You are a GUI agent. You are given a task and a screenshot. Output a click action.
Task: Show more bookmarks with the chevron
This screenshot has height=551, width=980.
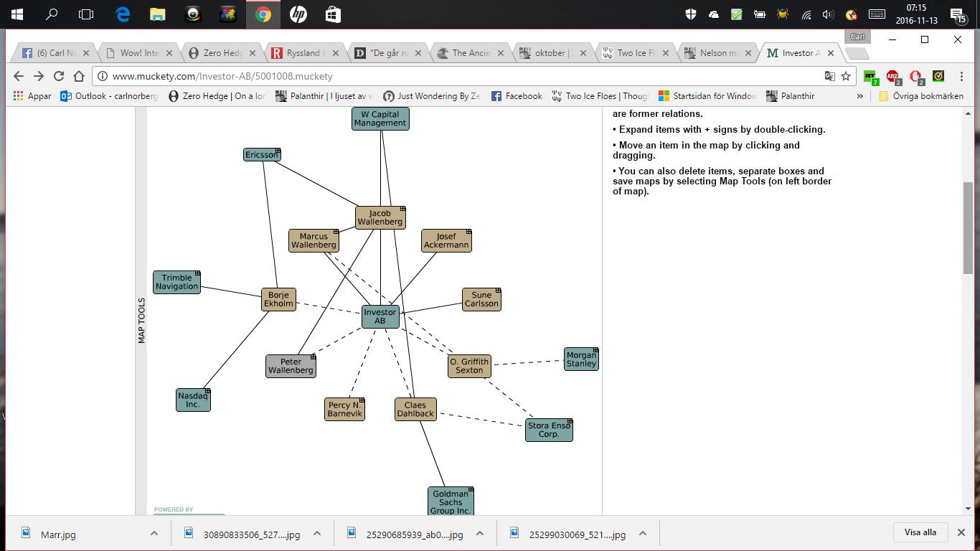pyautogui.click(x=859, y=96)
